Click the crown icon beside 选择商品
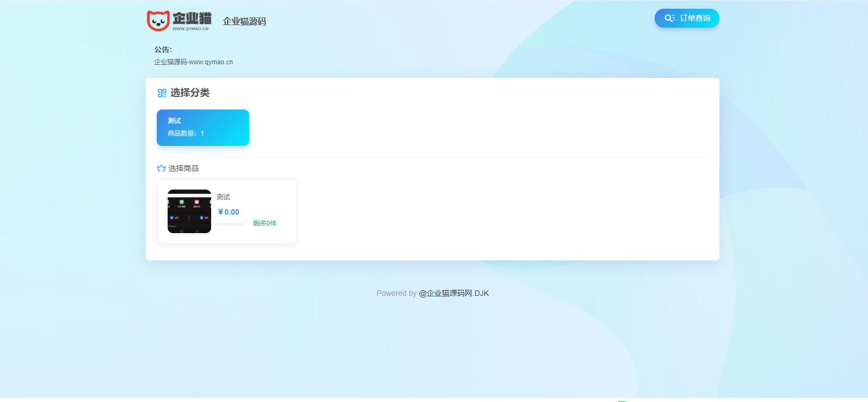The height and width of the screenshot is (402, 868). (161, 168)
